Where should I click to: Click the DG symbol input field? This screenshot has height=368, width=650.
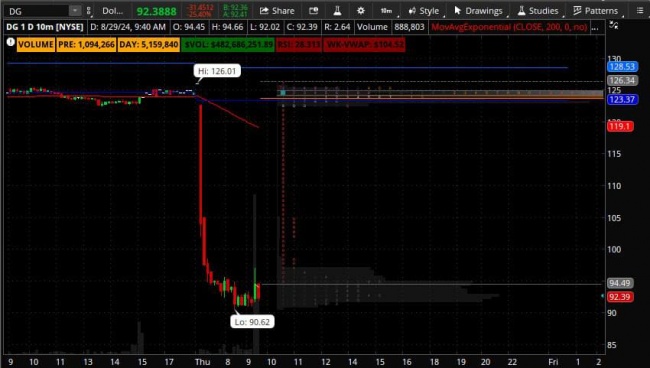click(x=37, y=11)
